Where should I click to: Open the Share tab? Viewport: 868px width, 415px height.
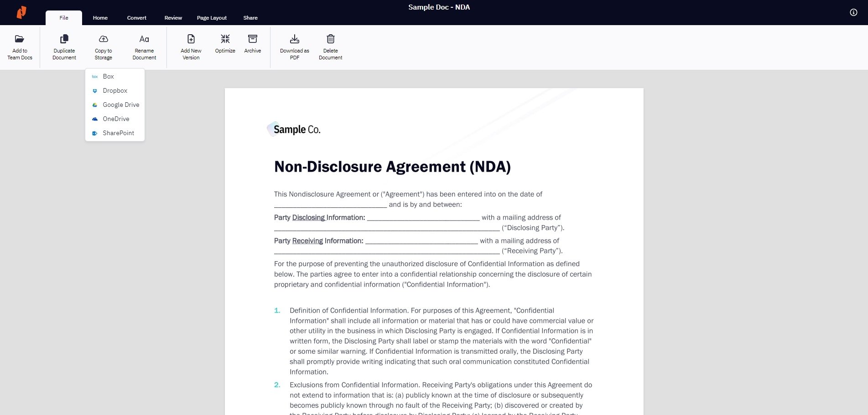250,18
